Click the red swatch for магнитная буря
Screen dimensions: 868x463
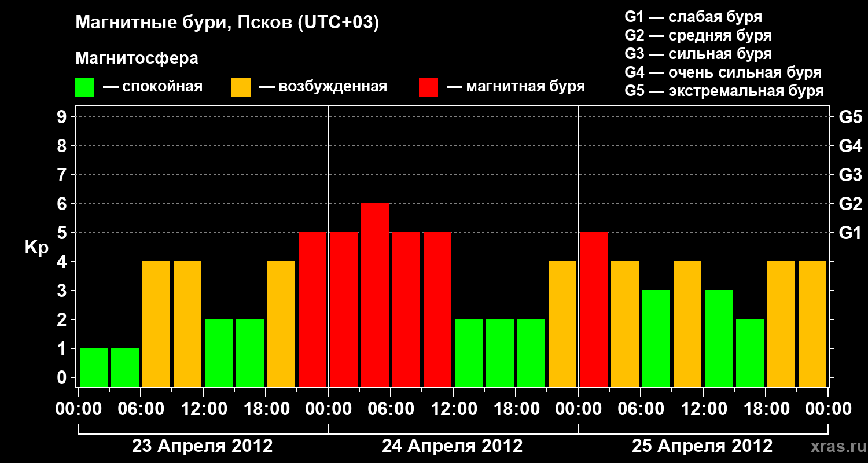428,87
